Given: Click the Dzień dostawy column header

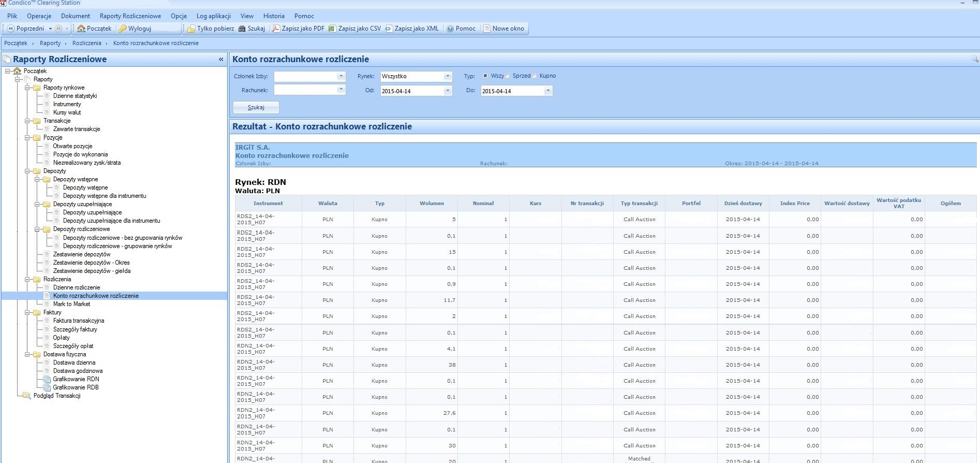Looking at the screenshot, I should point(743,203).
